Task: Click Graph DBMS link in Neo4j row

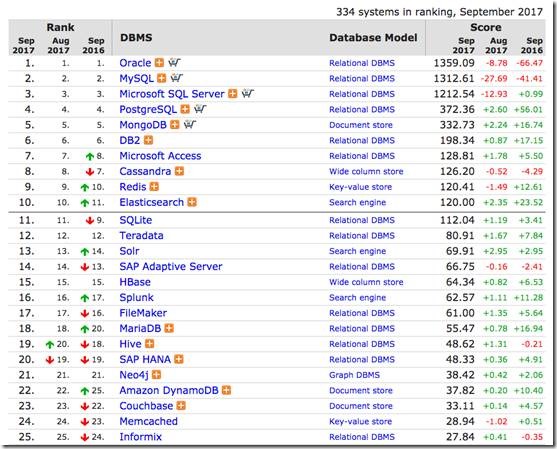Action: coord(355,375)
